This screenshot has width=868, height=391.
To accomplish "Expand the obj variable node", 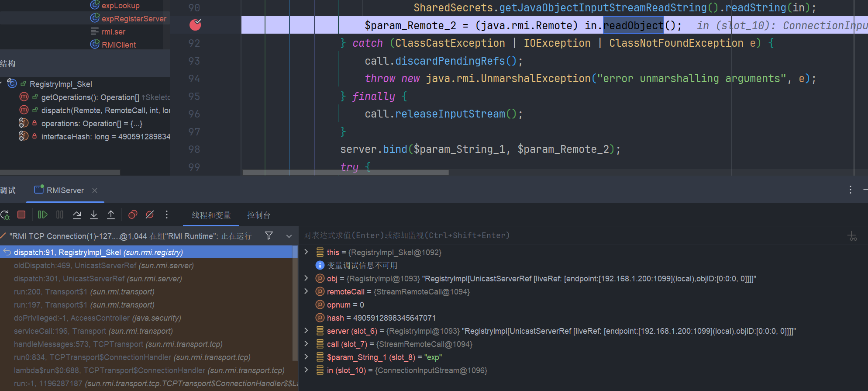I will (306, 278).
